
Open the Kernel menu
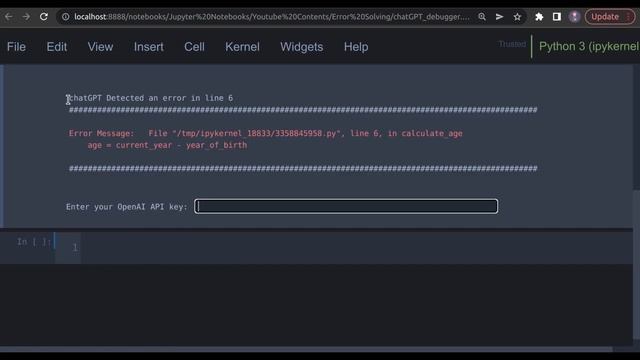242,47
